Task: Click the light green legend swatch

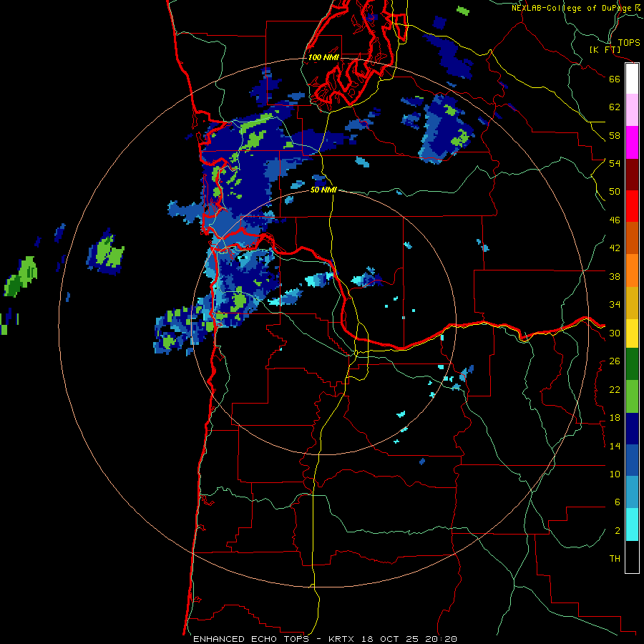Action: click(x=632, y=396)
